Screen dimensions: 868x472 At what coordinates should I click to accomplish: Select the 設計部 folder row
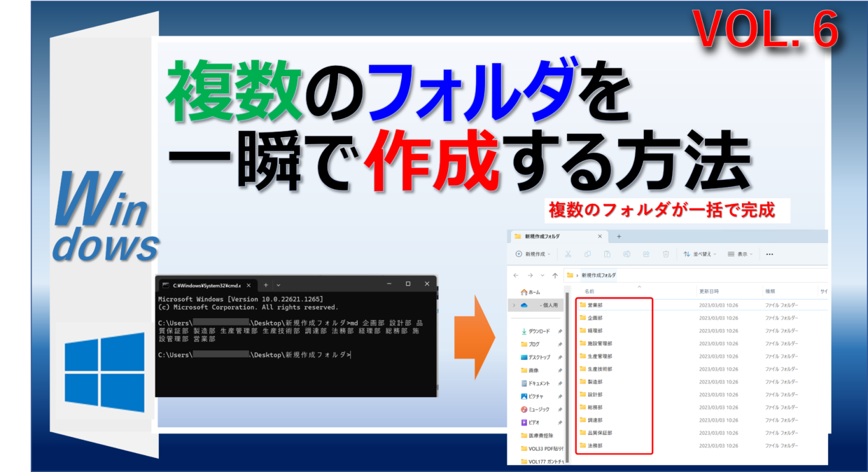(x=702, y=394)
